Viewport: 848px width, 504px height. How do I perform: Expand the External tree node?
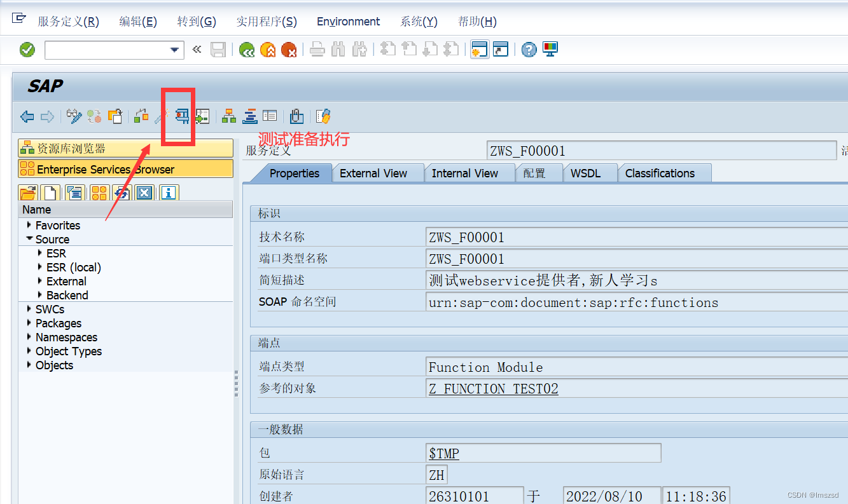(41, 281)
